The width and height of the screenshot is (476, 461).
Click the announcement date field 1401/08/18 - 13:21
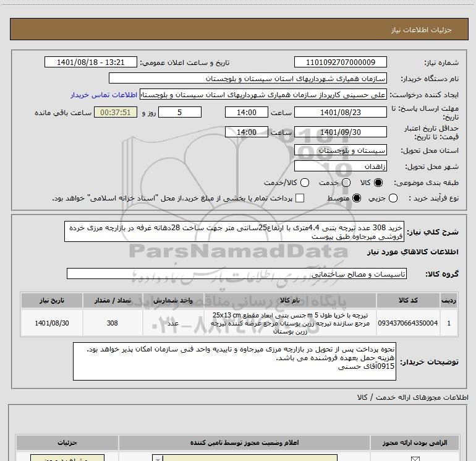point(91,62)
